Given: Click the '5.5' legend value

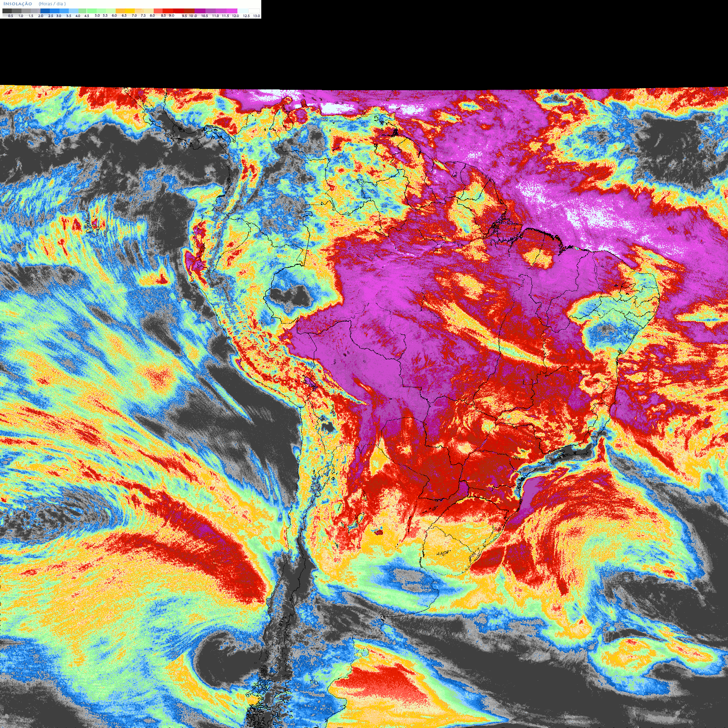Looking at the screenshot, I should pyautogui.click(x=105, y=15).
